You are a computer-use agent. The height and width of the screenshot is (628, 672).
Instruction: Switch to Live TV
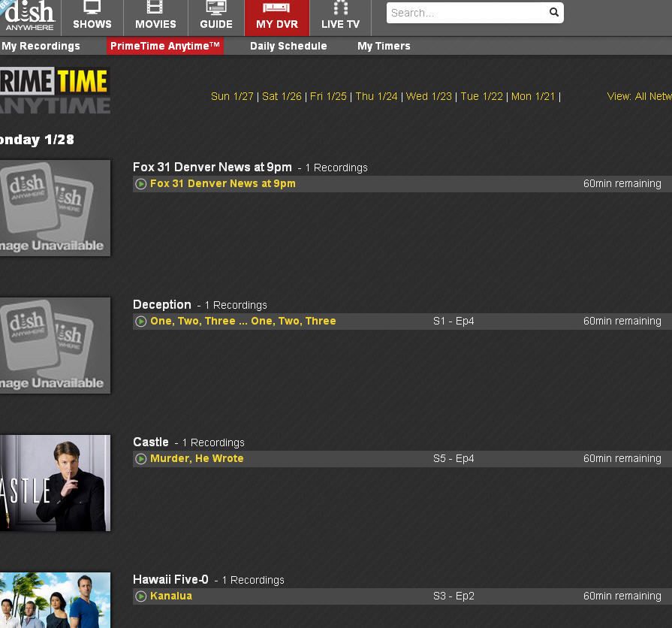pyautogui.click(x=340, y=17)
